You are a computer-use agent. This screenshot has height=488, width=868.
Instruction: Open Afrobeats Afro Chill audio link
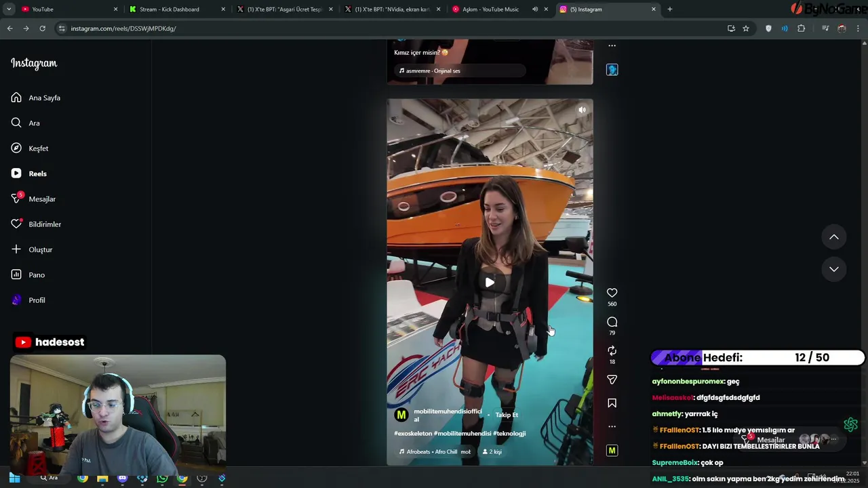(435, 451)
